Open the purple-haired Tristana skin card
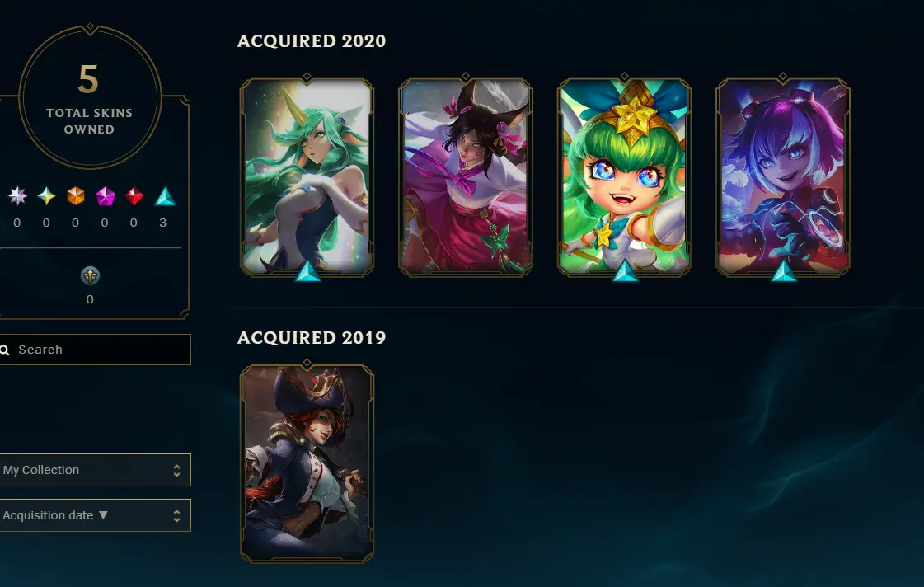 click(782, 177)
